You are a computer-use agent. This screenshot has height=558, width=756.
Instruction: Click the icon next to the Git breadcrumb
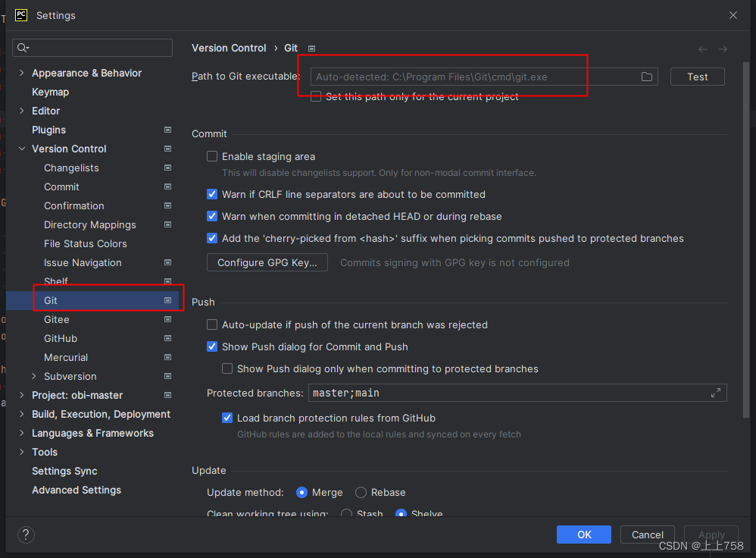(x=311, y=48)
